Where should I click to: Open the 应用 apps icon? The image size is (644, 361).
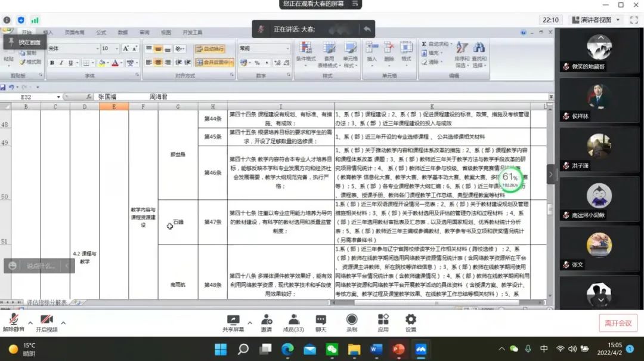[x=383, y=322]
